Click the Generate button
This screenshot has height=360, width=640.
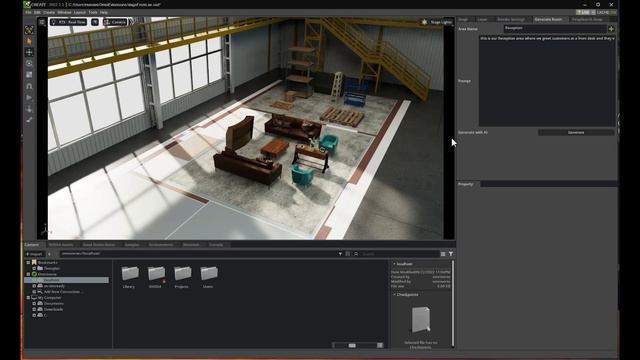click(x=576, y=133)
